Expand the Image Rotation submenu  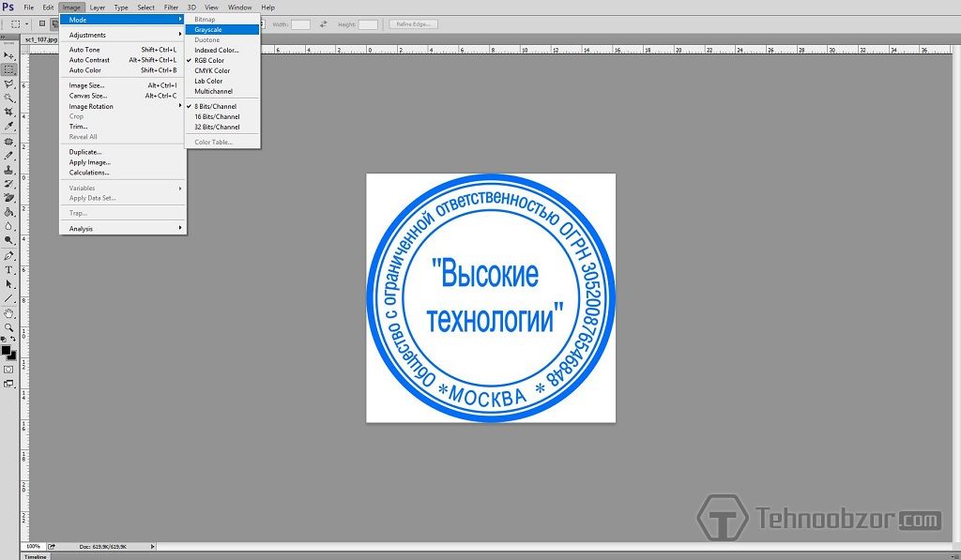tap(123, 106)
